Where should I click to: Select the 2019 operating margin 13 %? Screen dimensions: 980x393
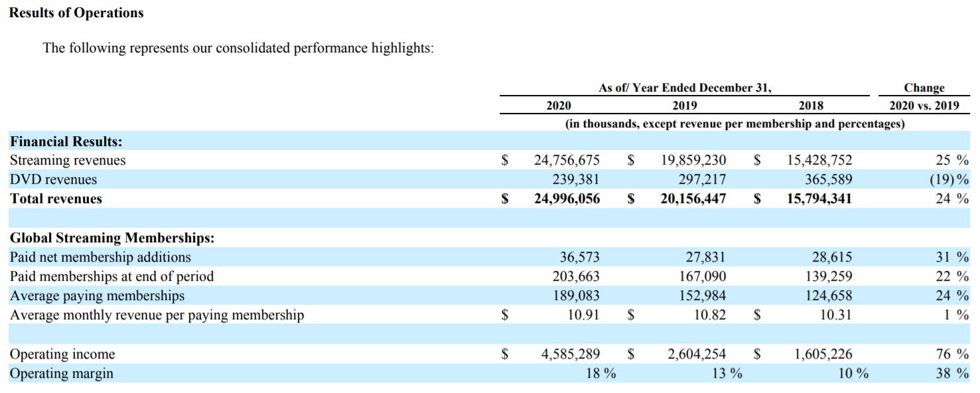[727, 374]
